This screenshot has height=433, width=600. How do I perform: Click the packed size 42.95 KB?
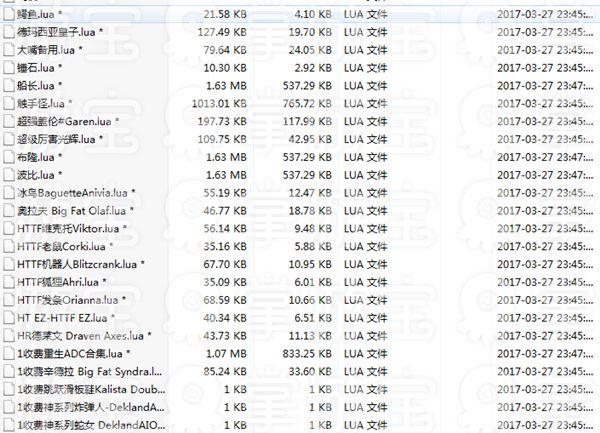(x=310, y=139)
